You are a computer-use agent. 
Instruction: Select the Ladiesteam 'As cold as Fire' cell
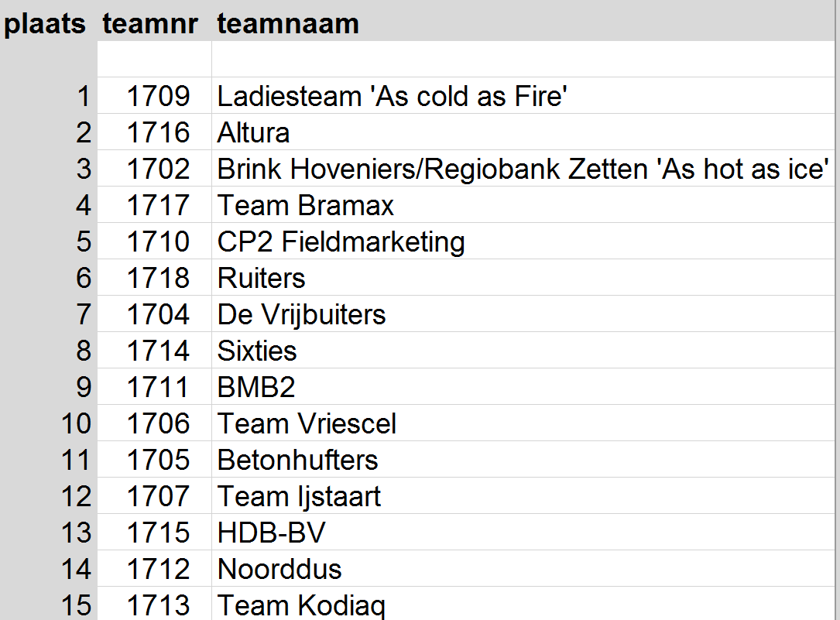[x=393, y=96]
